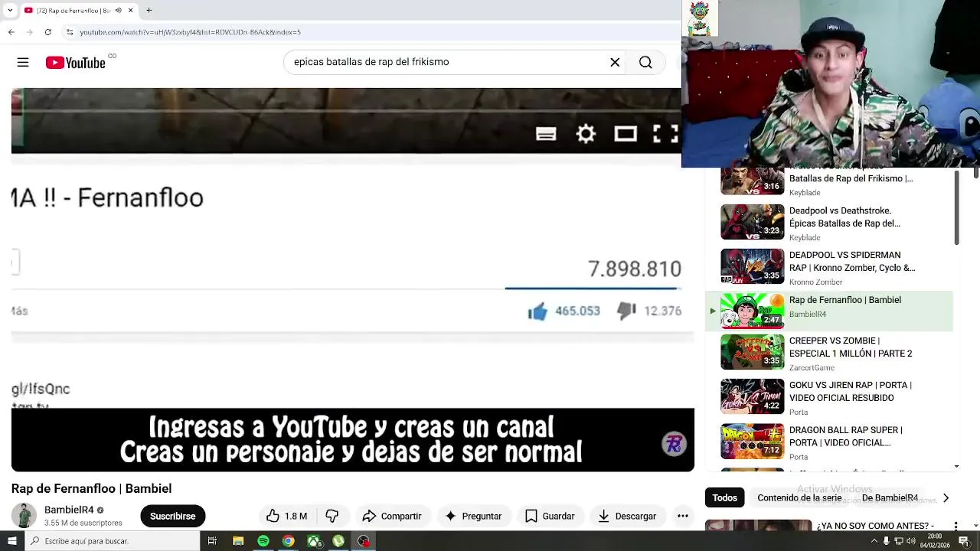Go to YouTube home via logo

[75, 63]
